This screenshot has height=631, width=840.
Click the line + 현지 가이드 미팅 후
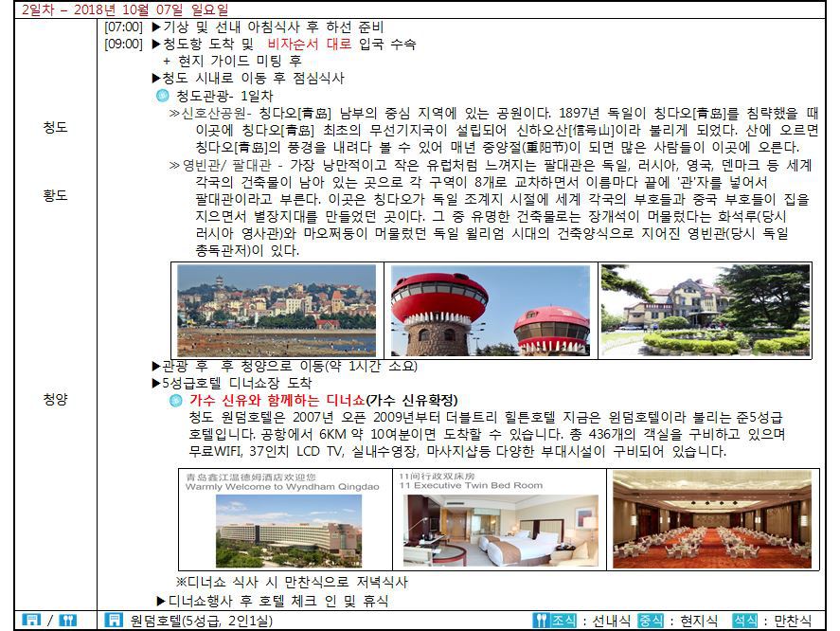pos(232,62)
